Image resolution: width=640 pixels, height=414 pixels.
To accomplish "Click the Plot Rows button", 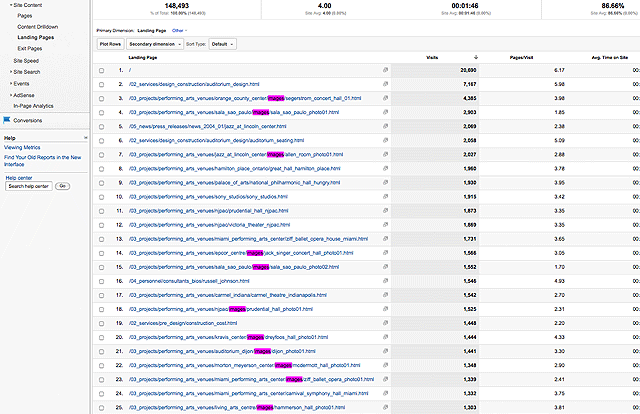I will (x=110, y=44).
